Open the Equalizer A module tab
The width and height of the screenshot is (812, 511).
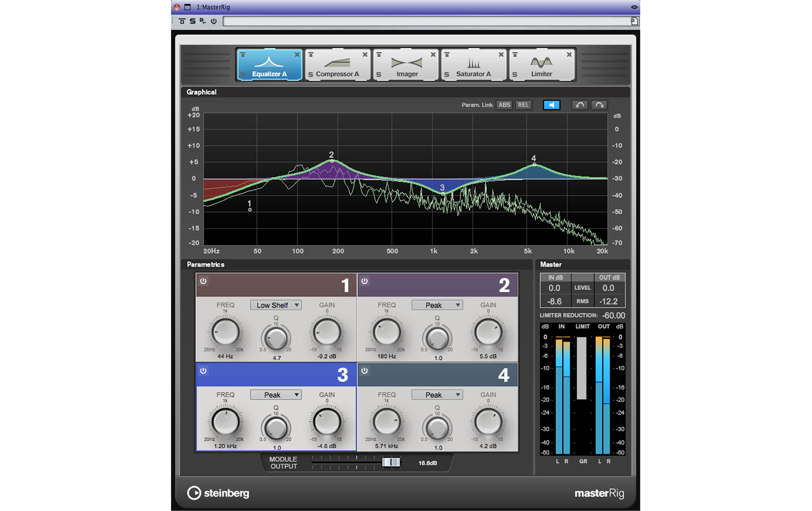pos(269,65)
